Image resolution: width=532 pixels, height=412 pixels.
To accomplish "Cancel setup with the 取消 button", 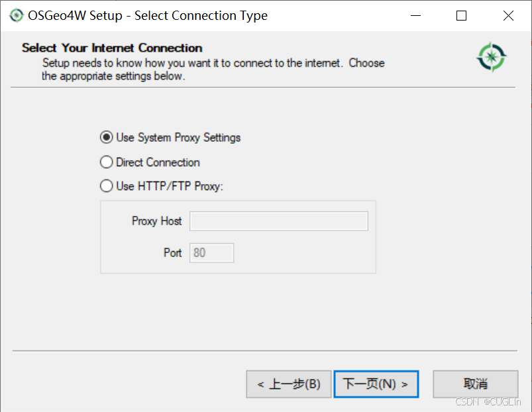I will click(x=475, y=384).
